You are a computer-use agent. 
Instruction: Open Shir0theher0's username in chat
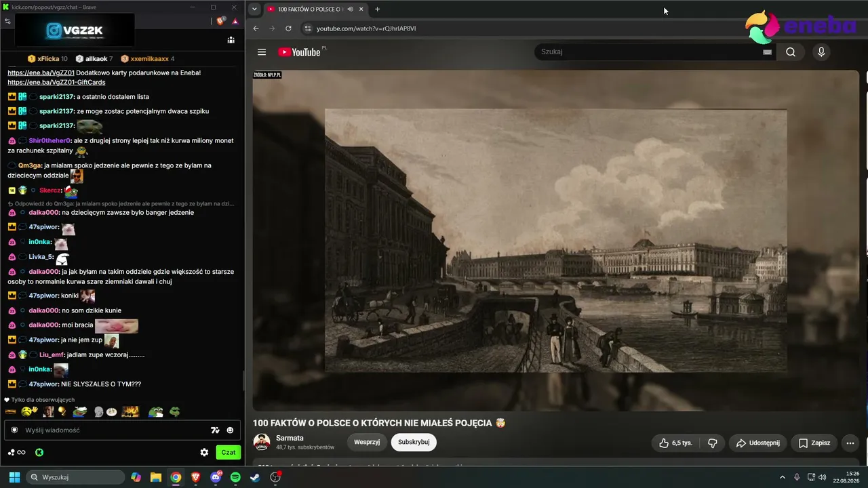(50, 141)
